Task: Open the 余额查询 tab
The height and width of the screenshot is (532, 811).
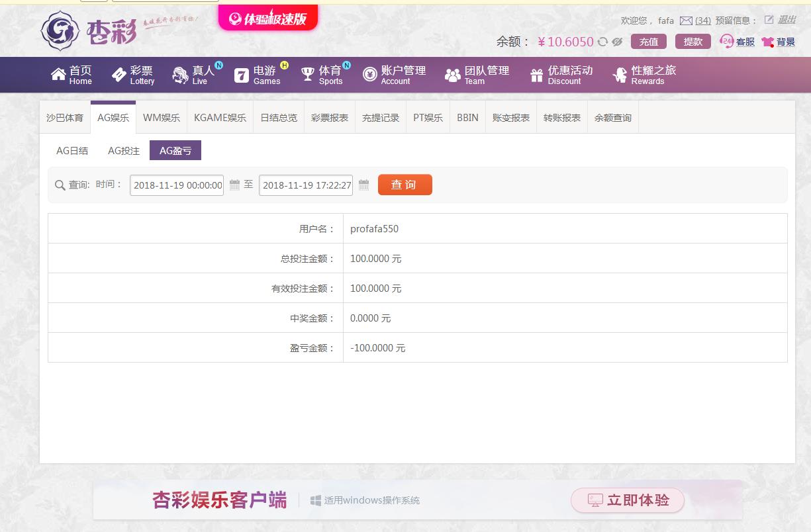Action: click(613, 118)
